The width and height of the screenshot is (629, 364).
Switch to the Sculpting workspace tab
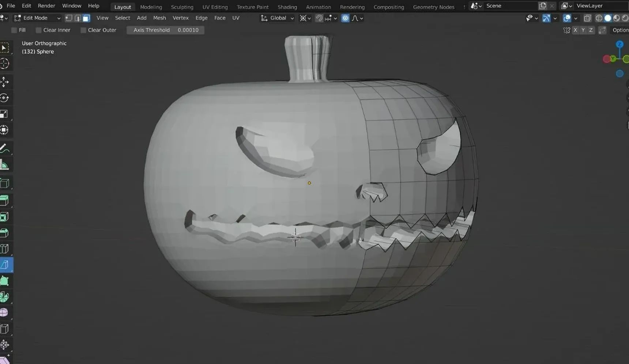click(182, 7)
